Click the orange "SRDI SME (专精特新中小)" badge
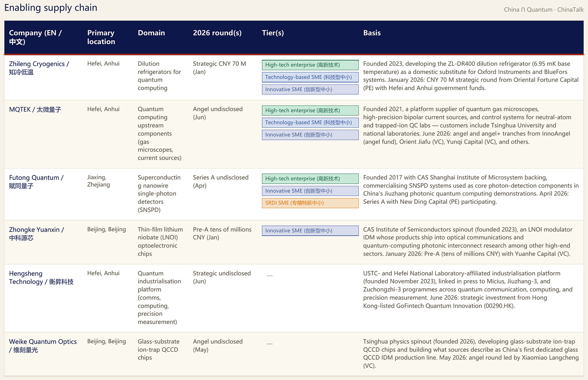Image resolution: width=588 pixels, height=380 pixels. (x=310, y=203)
